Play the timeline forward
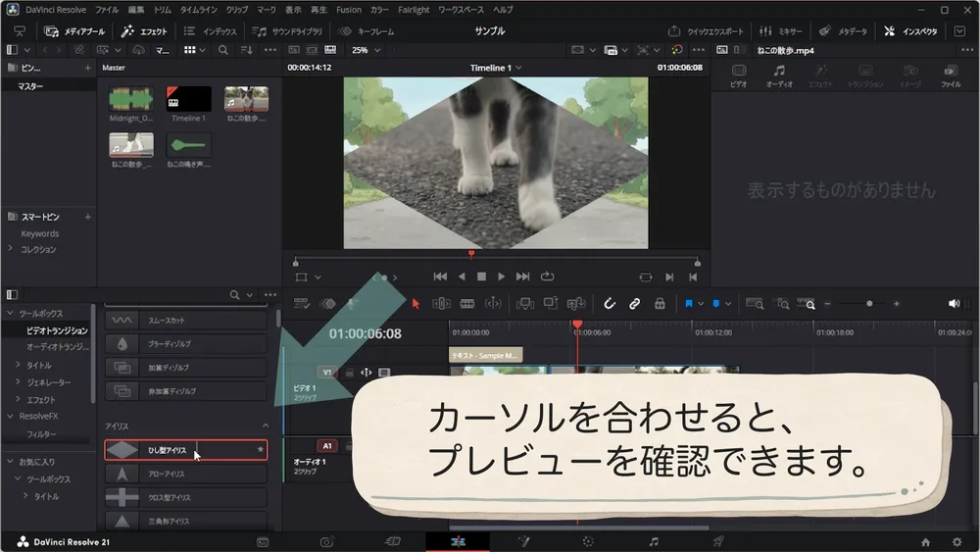 pyautogui.click(x=501, y=276)
